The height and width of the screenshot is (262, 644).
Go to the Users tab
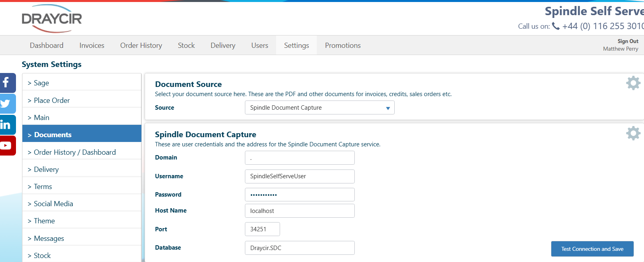click(260, 45)
